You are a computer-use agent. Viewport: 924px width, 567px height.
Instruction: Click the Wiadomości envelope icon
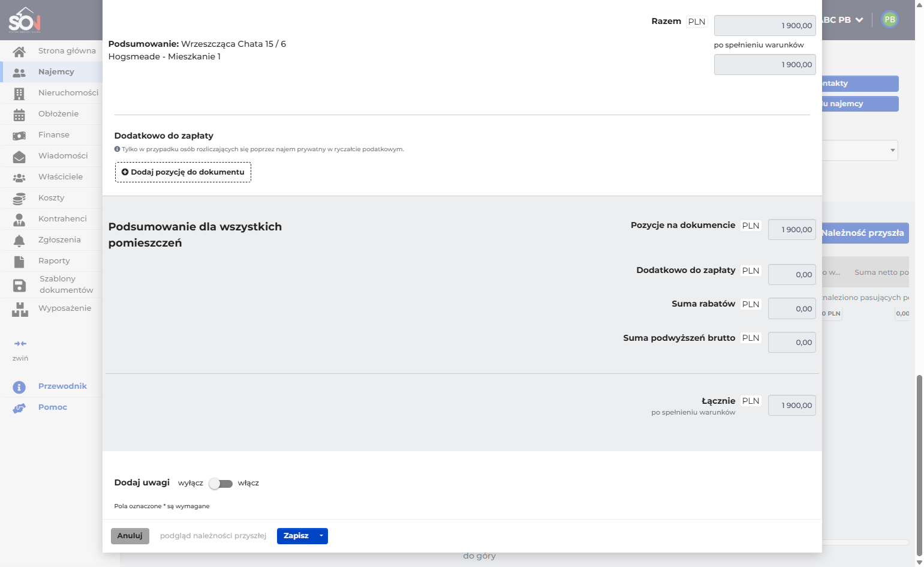click(x=19, y=157)
